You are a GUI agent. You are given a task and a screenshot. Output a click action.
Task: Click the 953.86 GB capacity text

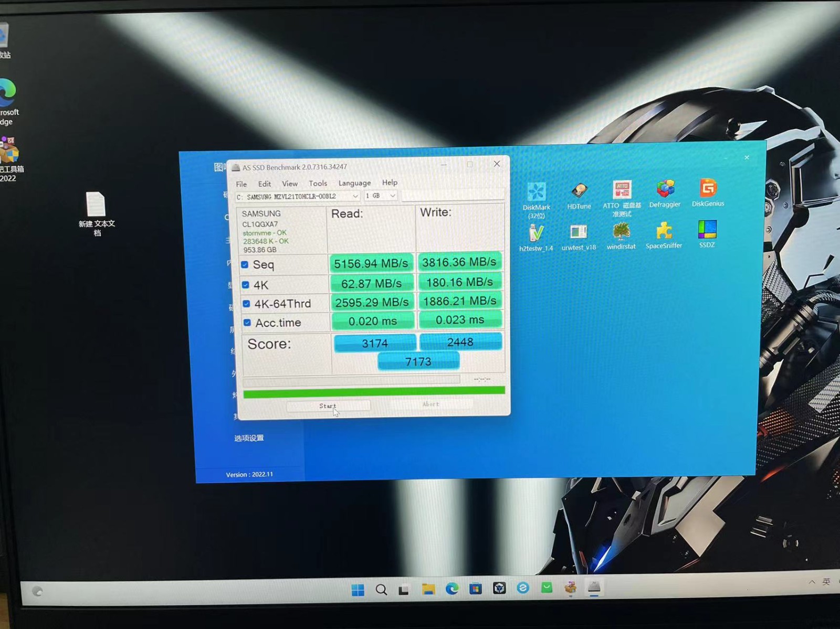pos(259,250)
